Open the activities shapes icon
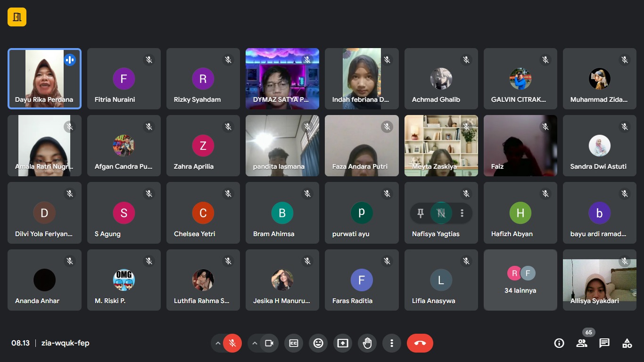The height and width of the screenshot is (362, 644). (x=627, y=343)
